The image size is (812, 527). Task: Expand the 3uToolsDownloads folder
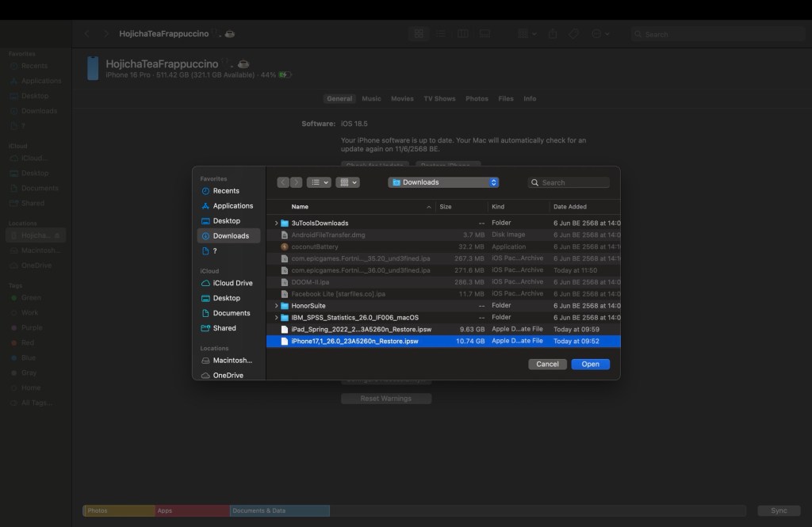click(x=276, y=223)
